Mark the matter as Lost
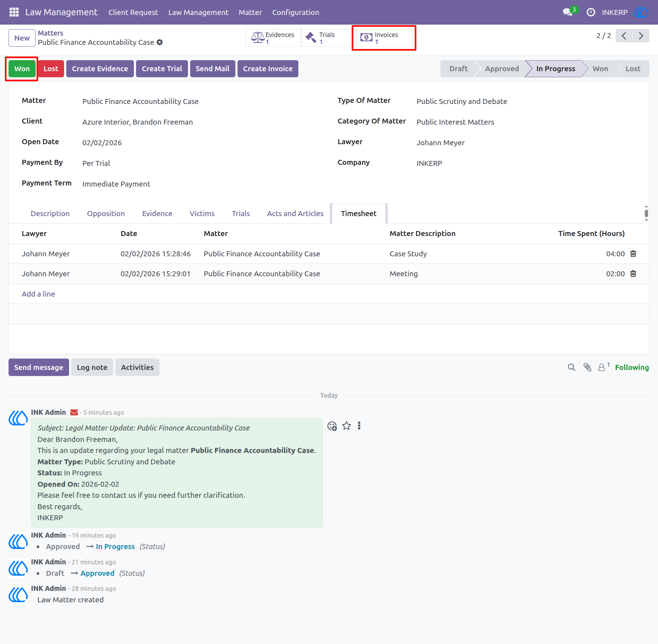 coord(51,69)
